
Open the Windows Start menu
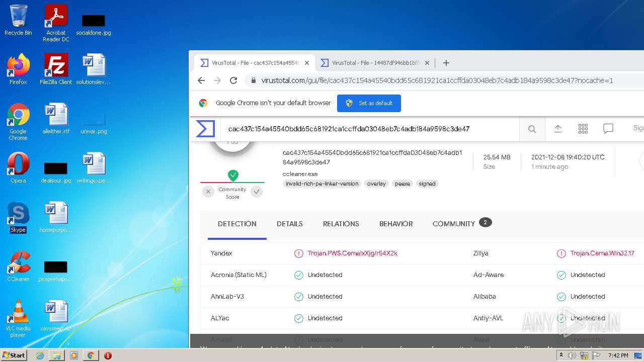tap(14, 355)
